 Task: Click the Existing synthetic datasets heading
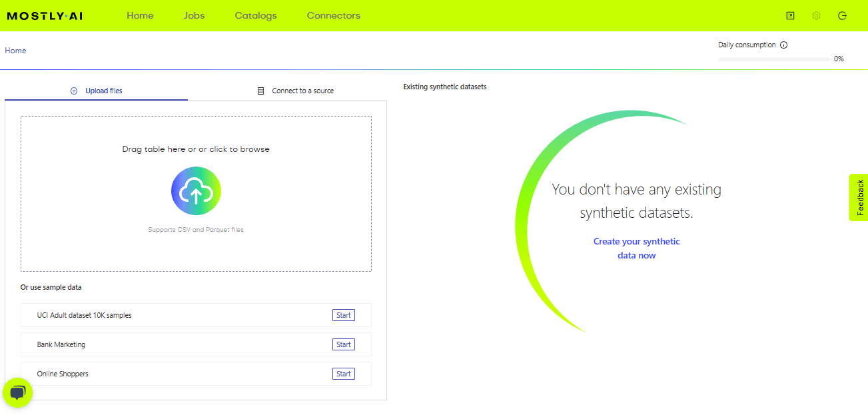click(x=445, y=87)
